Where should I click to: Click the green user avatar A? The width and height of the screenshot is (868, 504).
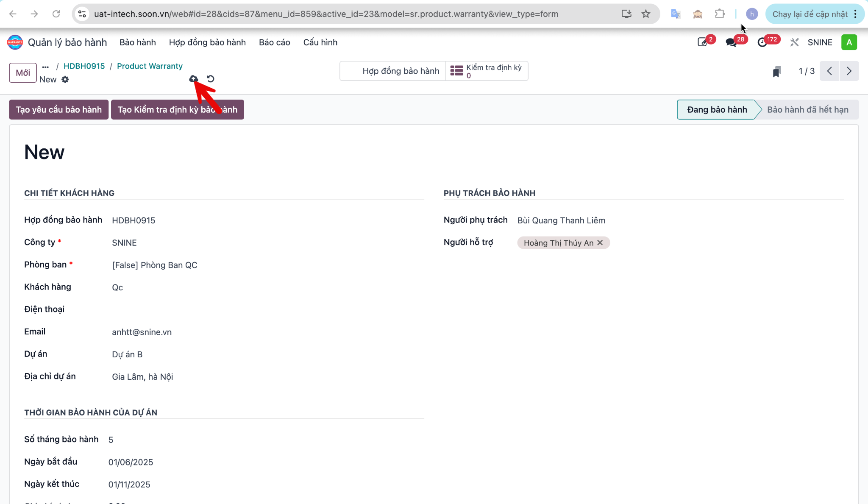(x=849, y=42)
